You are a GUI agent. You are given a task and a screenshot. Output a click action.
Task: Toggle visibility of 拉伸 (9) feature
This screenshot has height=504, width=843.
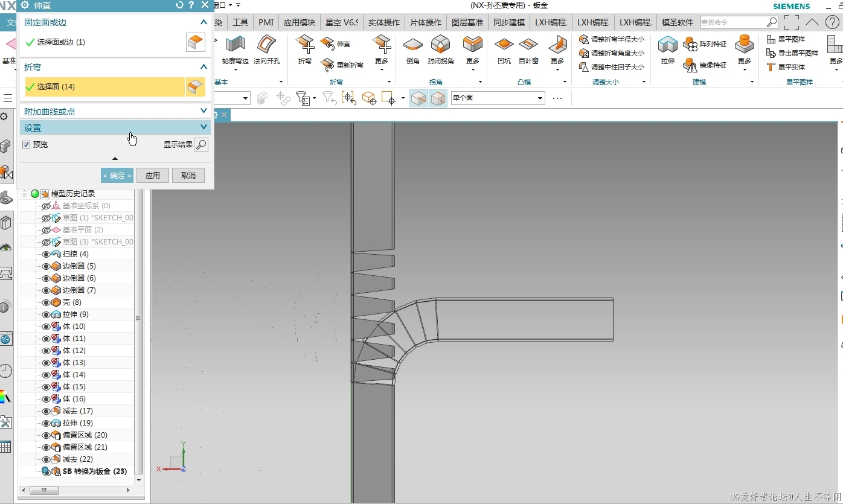click(x=46, y=314)
